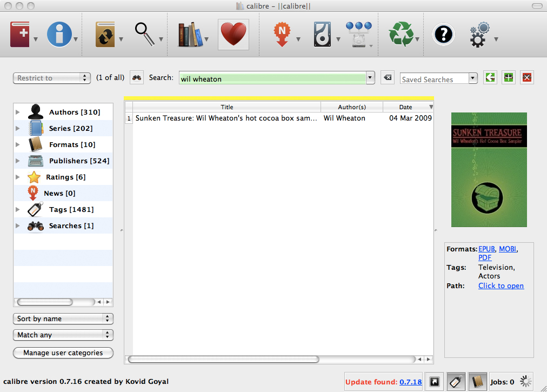
Task: Open Preferences with the gears icon
Action: pyautogui.click(x=479, y=36)
